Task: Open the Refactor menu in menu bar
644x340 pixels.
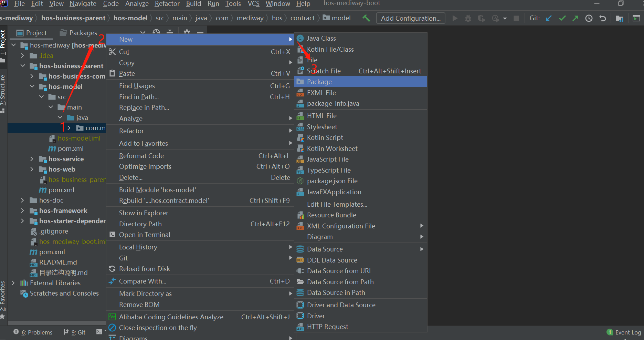Action: pos(167,4)
